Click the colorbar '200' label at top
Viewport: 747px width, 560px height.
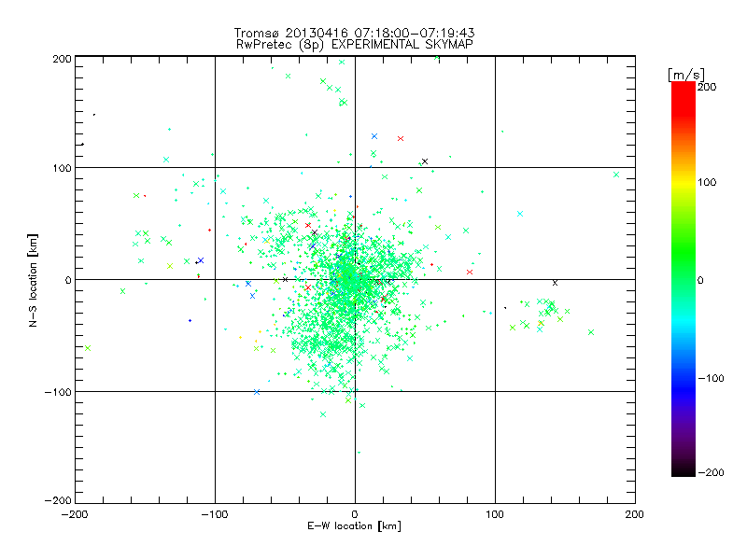click(x=707, y=87)
